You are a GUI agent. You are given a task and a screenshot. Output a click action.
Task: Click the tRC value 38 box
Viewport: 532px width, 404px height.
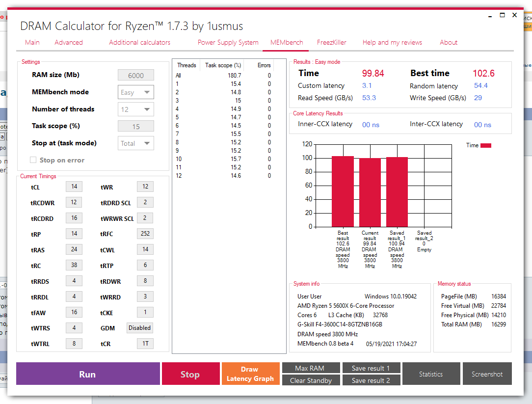tap(74, 265)
